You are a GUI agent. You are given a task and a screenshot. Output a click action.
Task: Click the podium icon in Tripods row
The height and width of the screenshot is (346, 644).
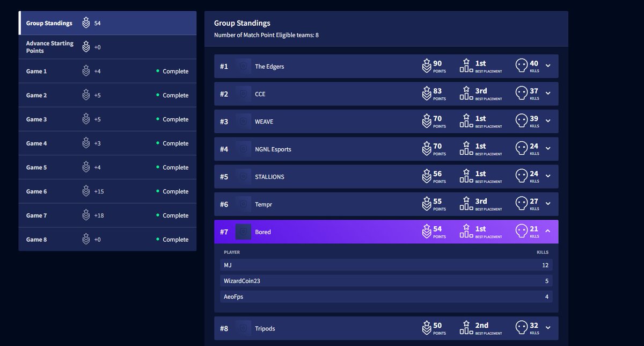pos(466,328)
